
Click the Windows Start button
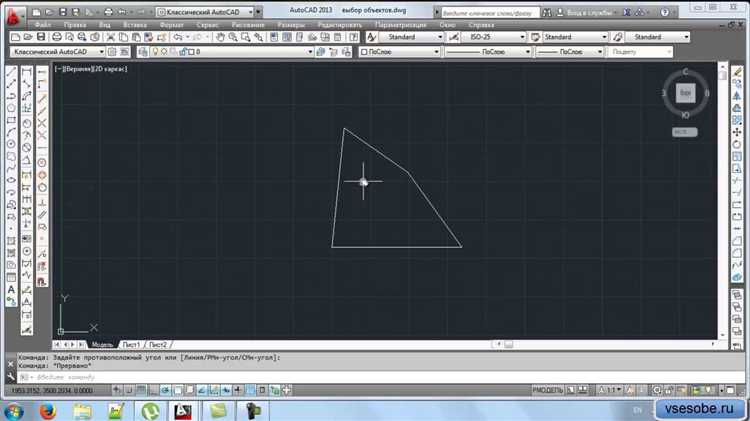click(14, 410)
